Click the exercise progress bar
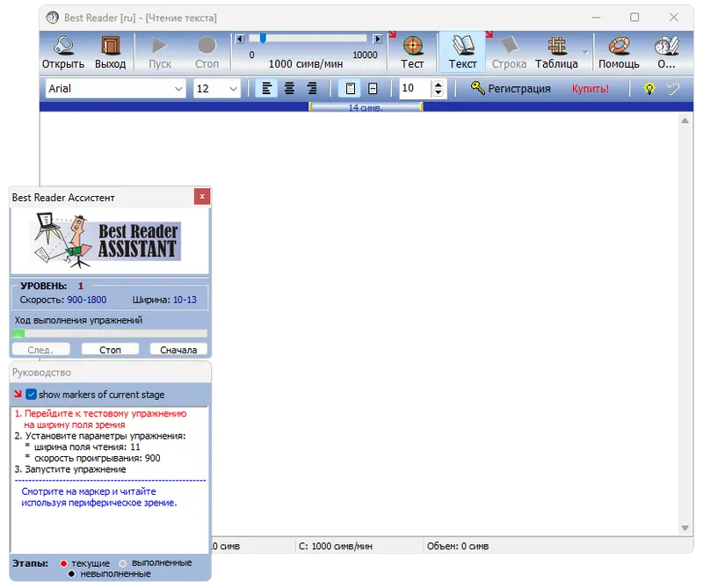 pos(110,334)
